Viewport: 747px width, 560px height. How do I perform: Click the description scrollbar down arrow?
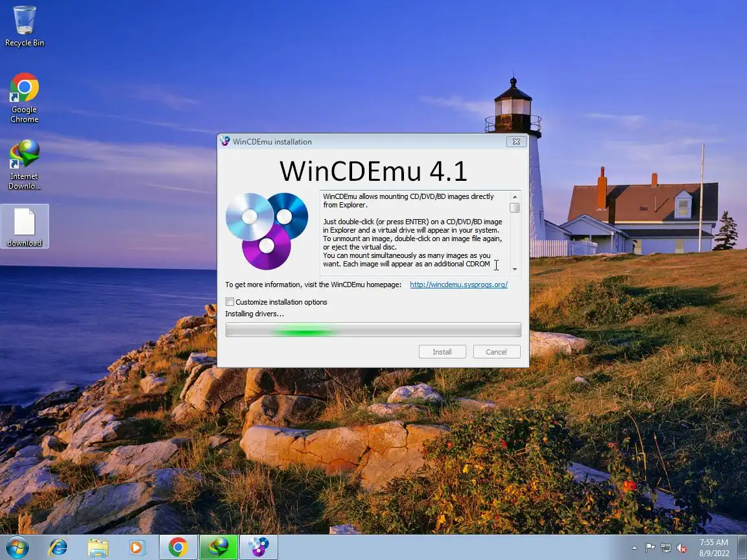click(514, 270)
